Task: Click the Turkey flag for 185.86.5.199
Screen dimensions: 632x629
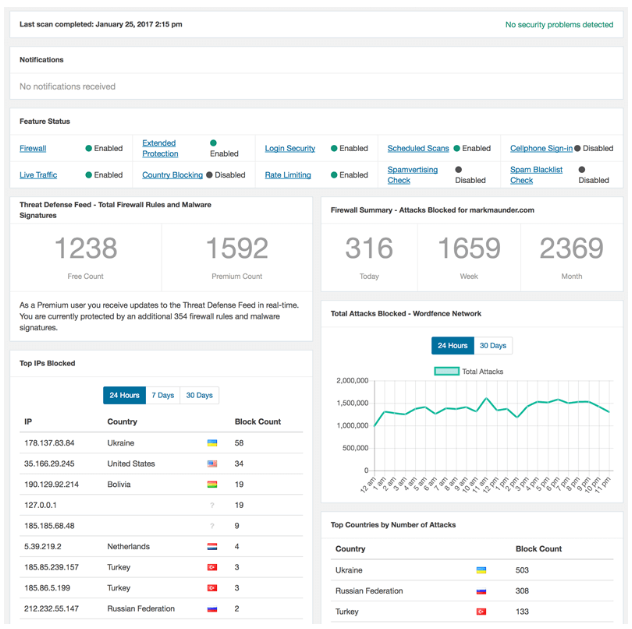Action: click(212, 588)
